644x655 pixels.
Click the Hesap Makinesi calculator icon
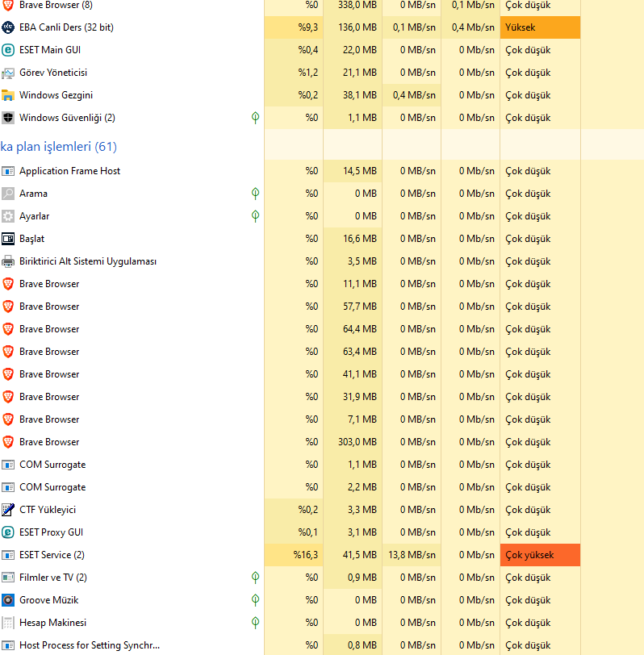[8, 623]
